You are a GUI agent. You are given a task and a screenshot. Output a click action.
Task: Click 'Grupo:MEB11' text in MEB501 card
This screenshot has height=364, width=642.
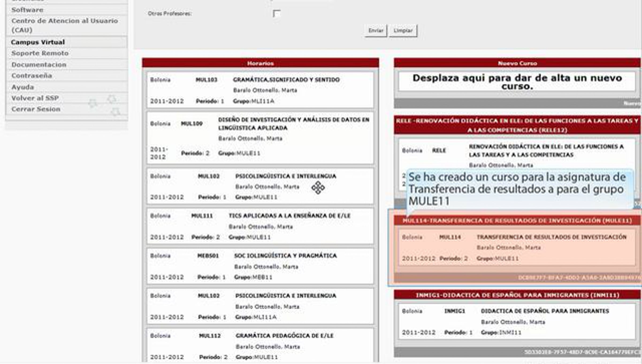[x=253, y=277]
